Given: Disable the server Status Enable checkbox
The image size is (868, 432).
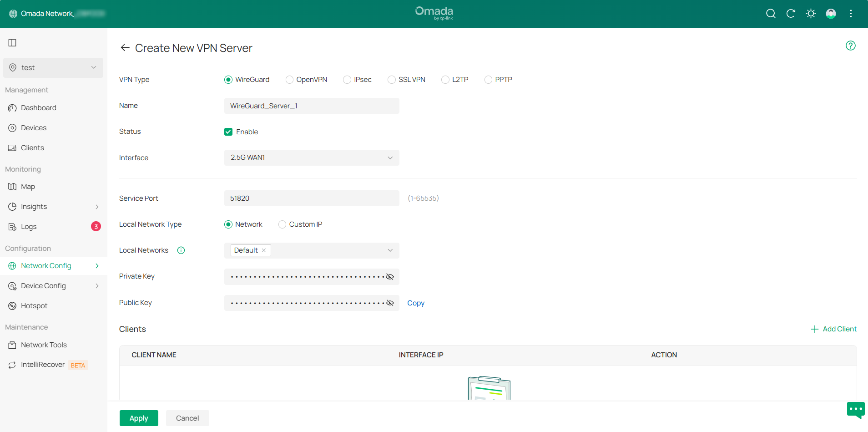Looking at the screenshot, I should pos(228,132).
